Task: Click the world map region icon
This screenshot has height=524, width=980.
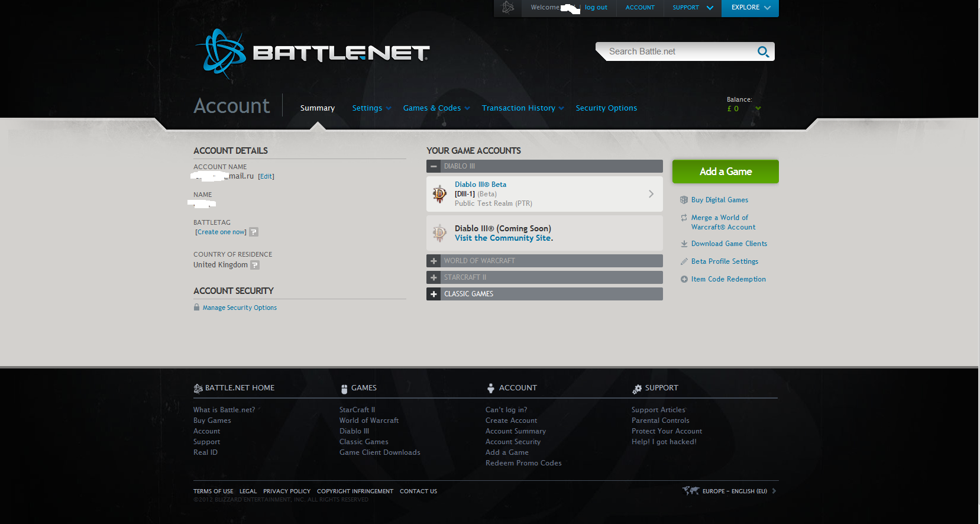Action: (691, 490)
